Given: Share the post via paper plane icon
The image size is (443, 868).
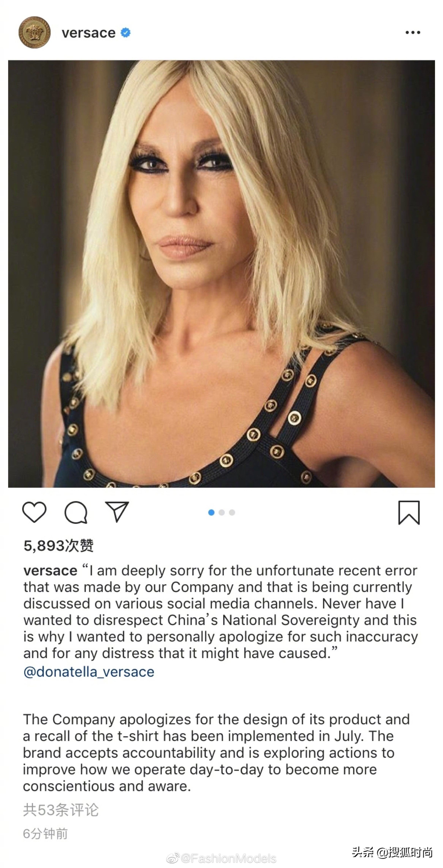Looking at the screenshot, I should pos(117,512).
